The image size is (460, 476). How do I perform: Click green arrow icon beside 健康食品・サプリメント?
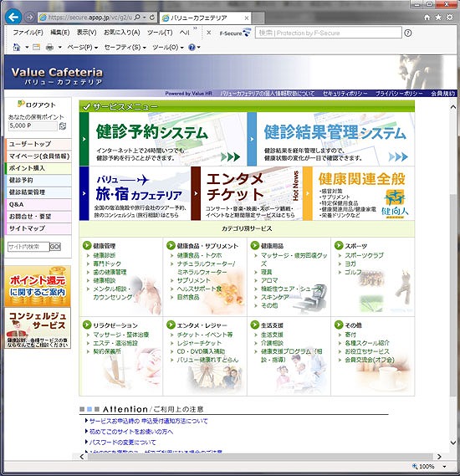[x=171, y=246]
